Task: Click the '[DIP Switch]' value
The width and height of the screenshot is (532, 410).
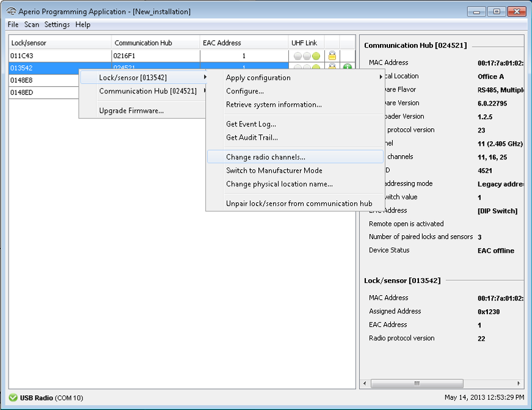Action: point(497,211)
